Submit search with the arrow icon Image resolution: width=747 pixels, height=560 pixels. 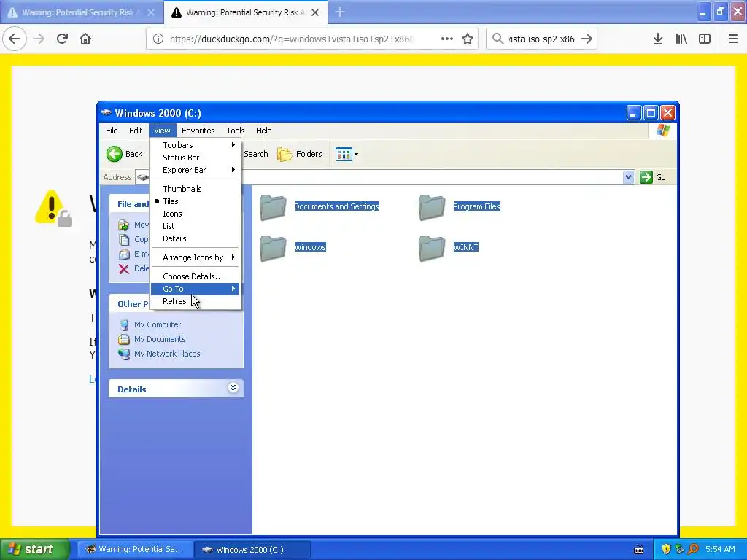tap(587, 39)
